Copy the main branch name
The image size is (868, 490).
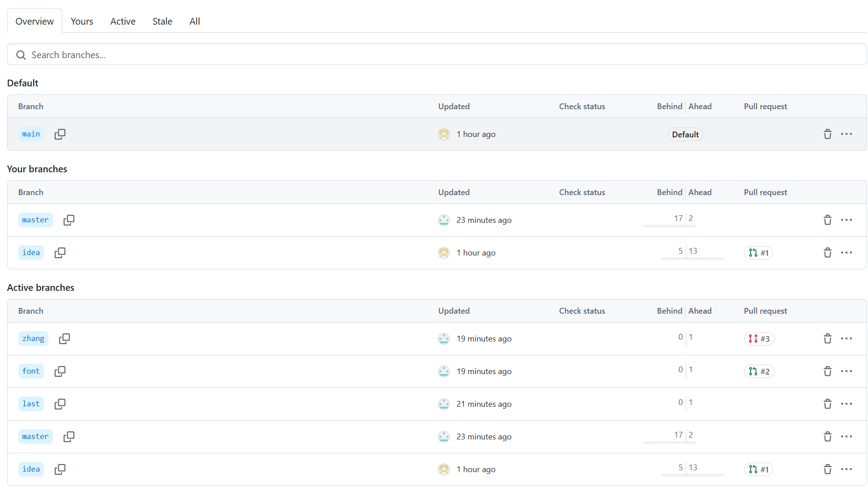pos(60,134)
